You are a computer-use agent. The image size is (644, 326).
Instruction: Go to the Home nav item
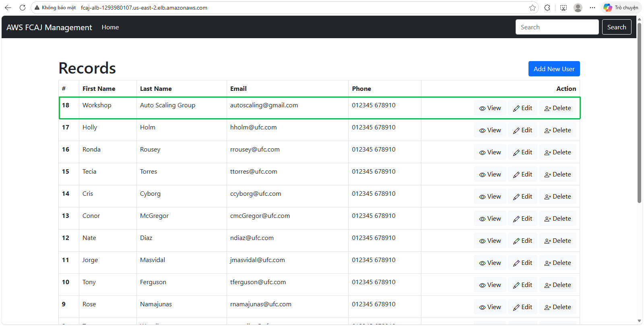point(110,27)
